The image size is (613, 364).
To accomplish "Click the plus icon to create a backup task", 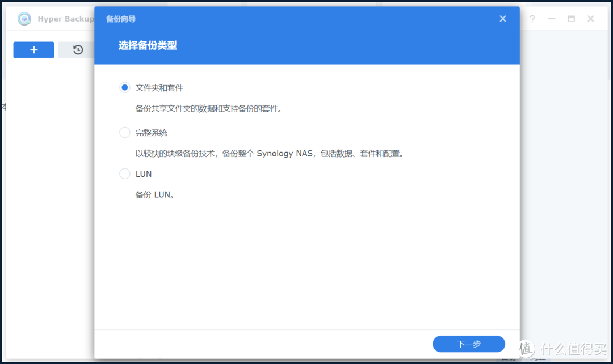I will coord(33,50).
